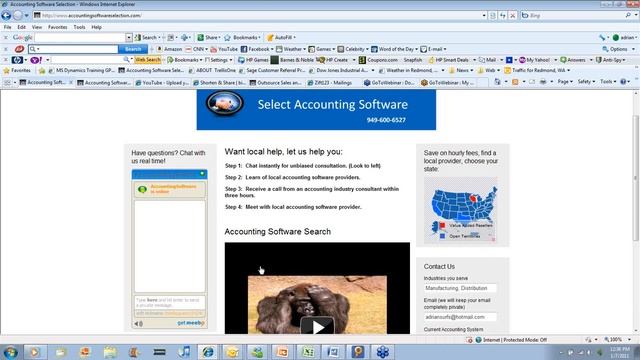Viewport: 640px width, 360px height.
Task: Stop loading with the red X icon
Action: click(x=513, y=16)
